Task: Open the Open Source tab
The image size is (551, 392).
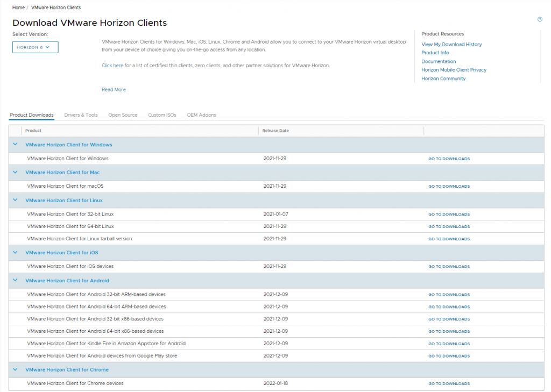Action: coord(123,115)
